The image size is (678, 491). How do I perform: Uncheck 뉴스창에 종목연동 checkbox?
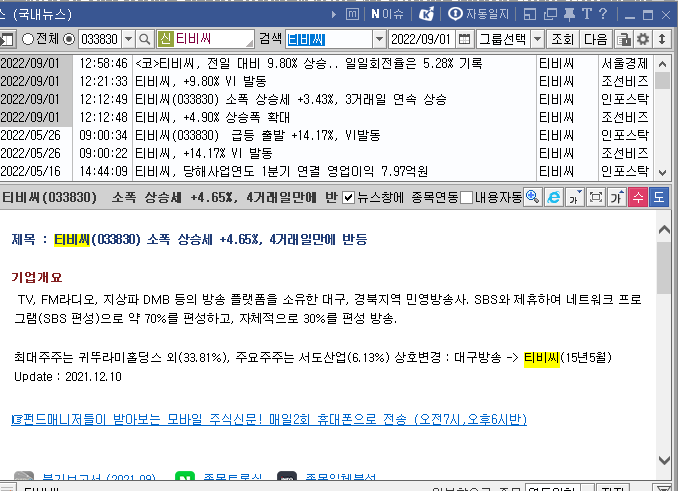[348, 198]
